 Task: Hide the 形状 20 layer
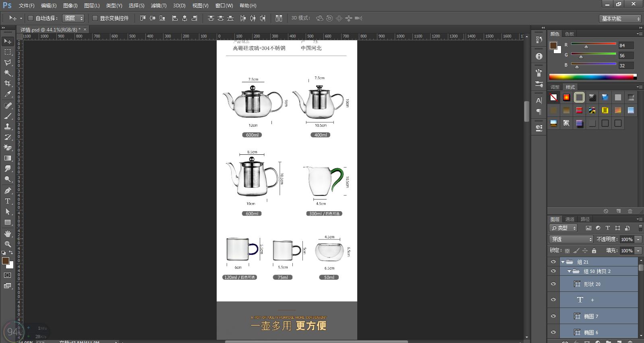coord(553,284)
